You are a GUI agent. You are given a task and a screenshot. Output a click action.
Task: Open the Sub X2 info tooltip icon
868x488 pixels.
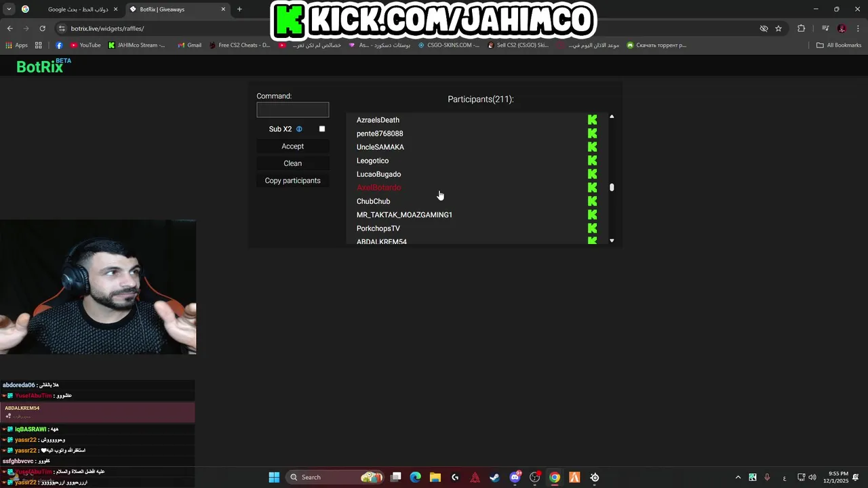click(299, 129)
